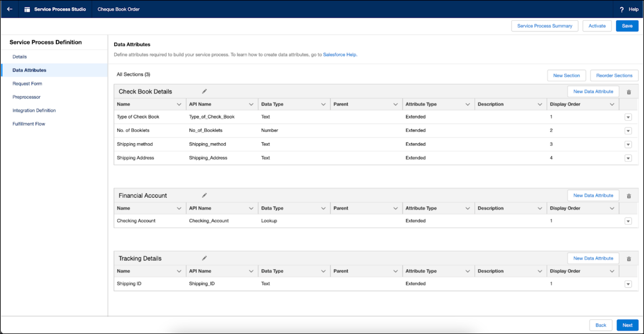The width and height of the screenshot is (644, 334).
Task: Open Display Order column menu in Check Book Details
Action: 612,105
